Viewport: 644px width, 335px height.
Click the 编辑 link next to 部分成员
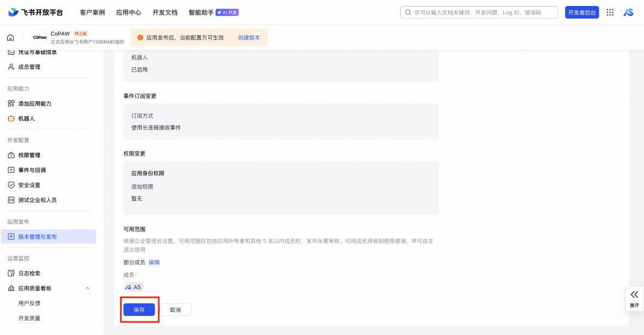click(x=154, y=262)
